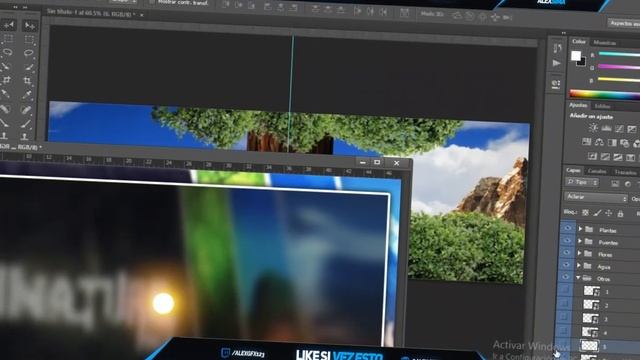Select the Healing Brush tool in the right toolbar column

[26, 109]
